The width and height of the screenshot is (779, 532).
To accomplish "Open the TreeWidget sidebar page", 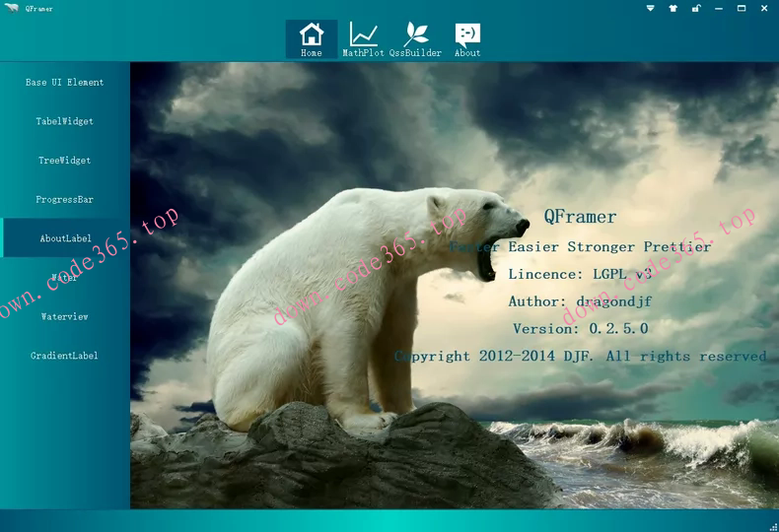I will [x=65, y=161].
